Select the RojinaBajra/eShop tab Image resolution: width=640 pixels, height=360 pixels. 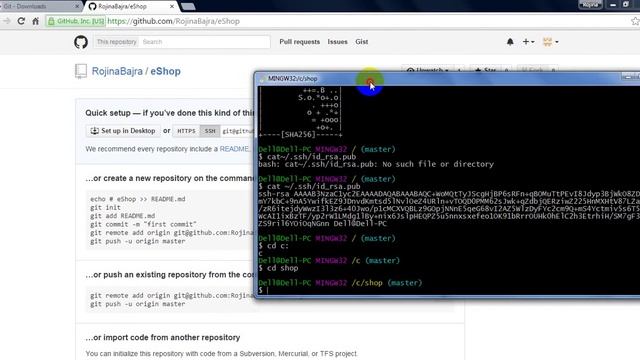[131, 6]
